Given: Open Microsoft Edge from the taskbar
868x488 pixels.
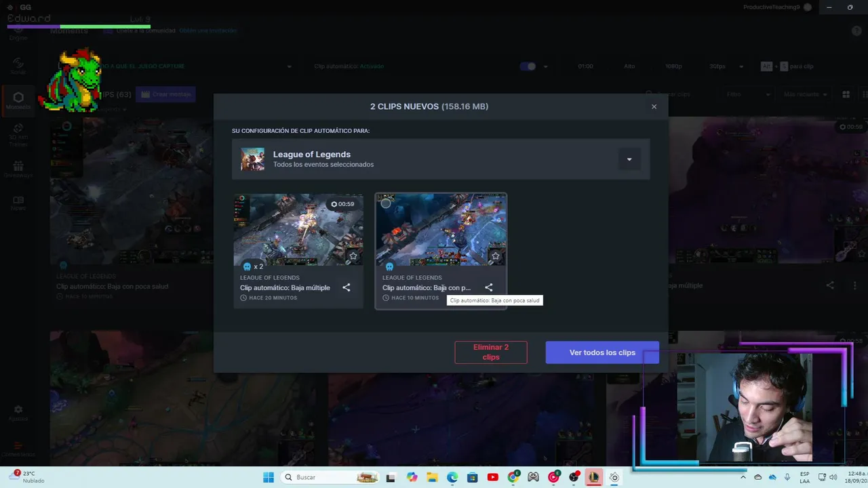Looking at the screenshot, I should click(x=452, y=477).
